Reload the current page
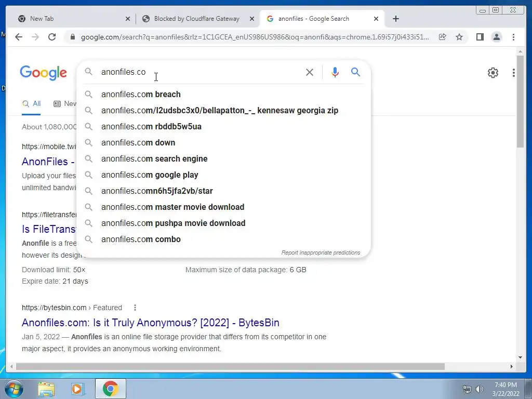Viewport: 532px width, 399px height. [52, 37]
